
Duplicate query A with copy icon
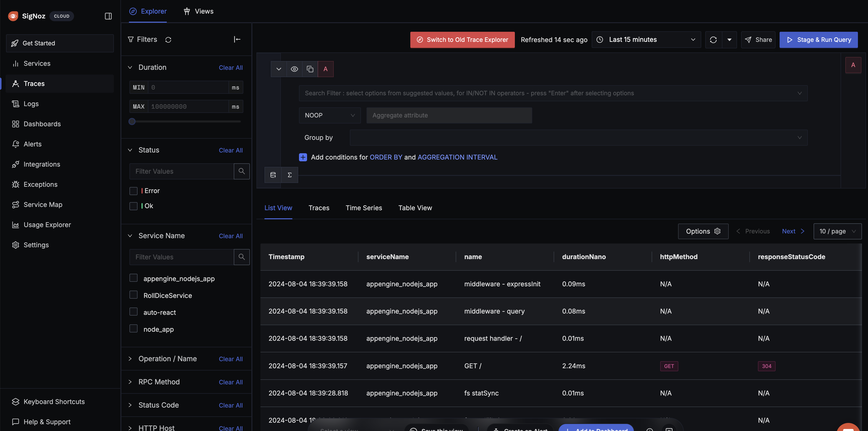(x=310, y=69)
